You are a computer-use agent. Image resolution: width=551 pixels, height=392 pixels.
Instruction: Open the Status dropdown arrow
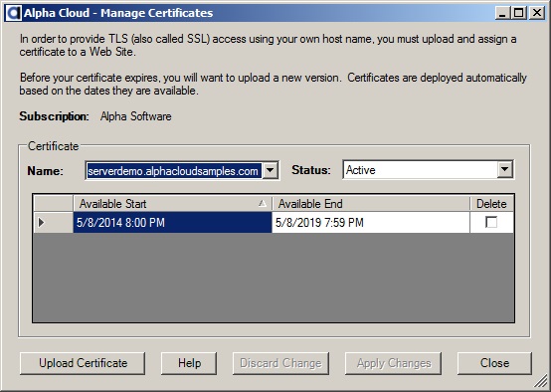click(x=504, y=170)
